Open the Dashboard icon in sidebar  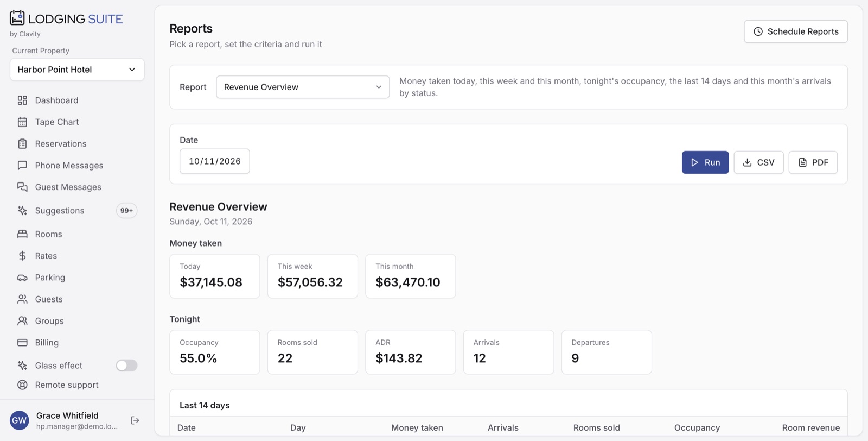pyautogui.click(x=22, y=100)
